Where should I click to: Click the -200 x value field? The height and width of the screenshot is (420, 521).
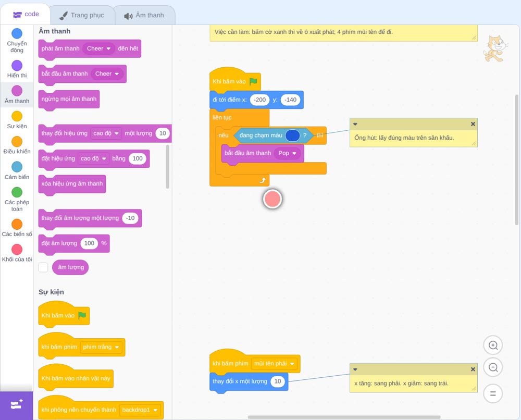[x=259, y=100]
